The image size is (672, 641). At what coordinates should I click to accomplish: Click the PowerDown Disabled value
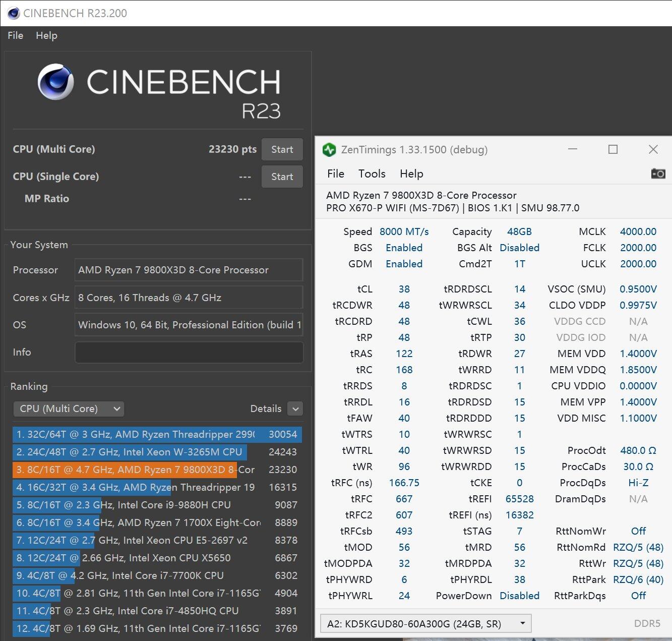click(x=519, y=596)
